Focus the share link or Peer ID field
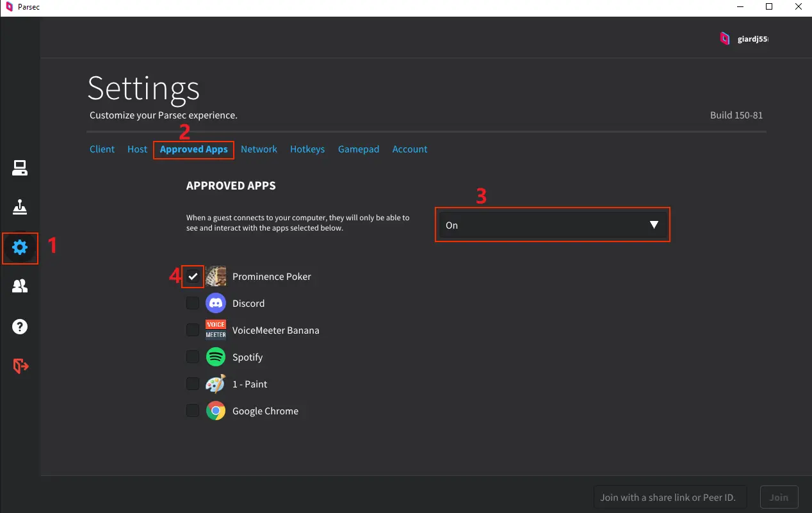The image size is (812, 513). point(672,497)
